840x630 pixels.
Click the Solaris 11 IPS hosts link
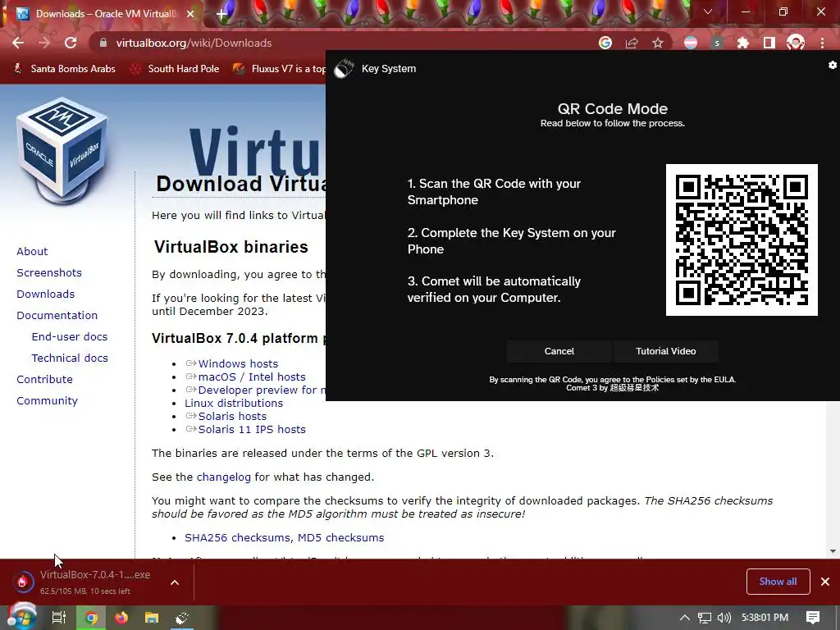point(252,430)
